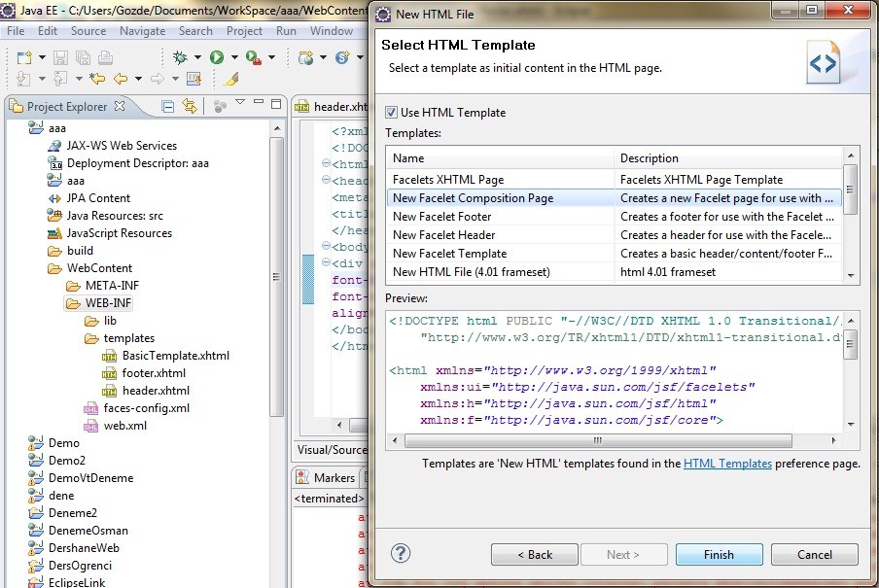
Task: Collapse the body fold marker in editor
Action: pyautogui.click(x=326, y=246)
